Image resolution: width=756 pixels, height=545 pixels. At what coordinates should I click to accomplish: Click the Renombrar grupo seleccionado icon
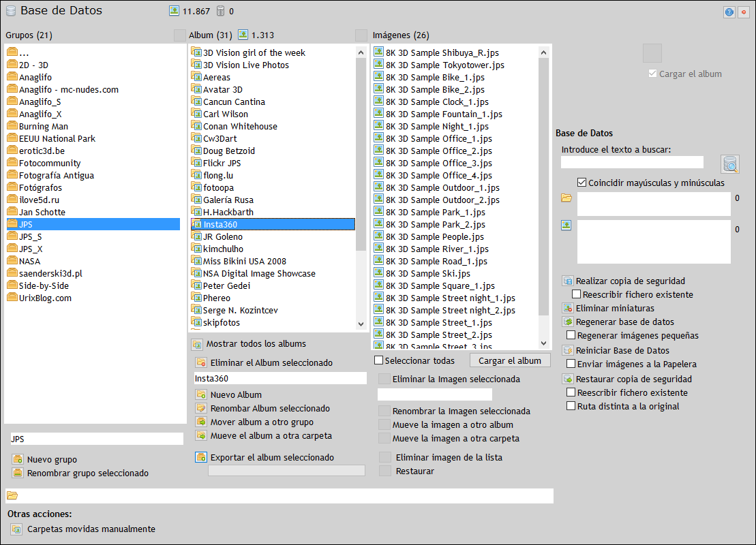18,473
